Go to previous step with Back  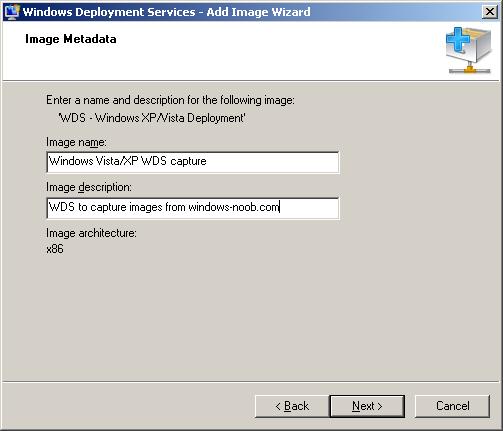click(x=292, y=406)
